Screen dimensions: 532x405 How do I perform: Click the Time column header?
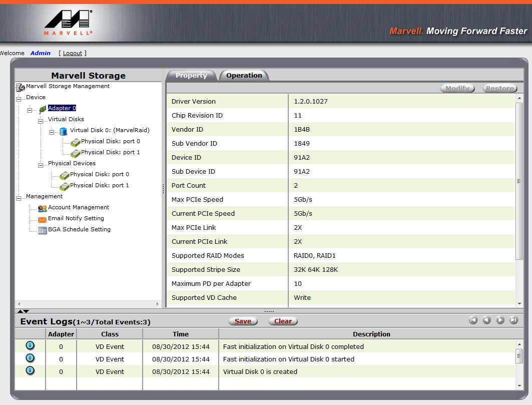181,334
